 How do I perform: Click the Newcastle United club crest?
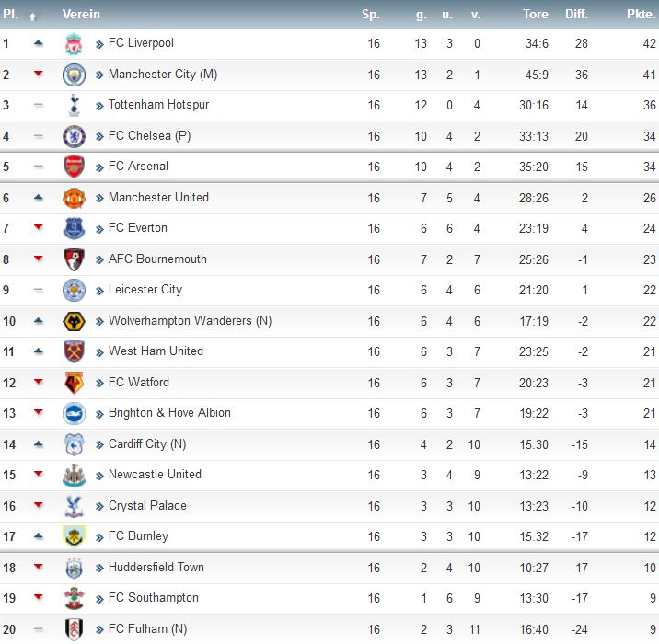(x=74, y=475)
